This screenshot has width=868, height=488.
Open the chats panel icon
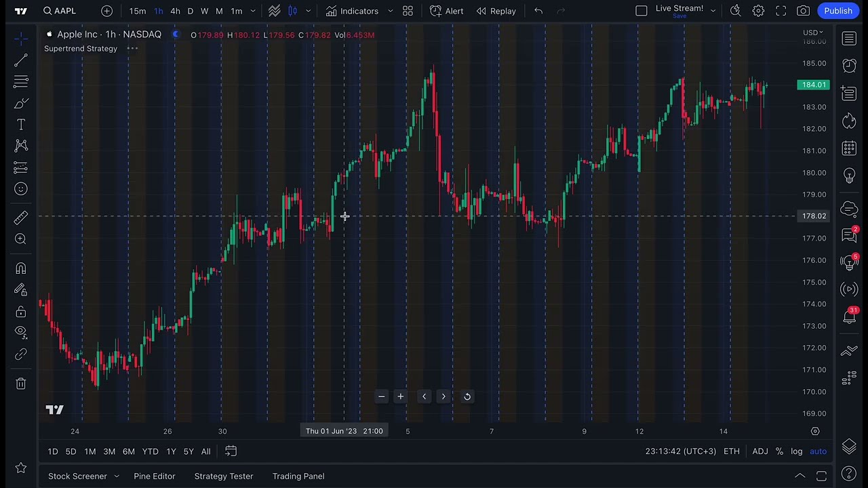[x=849, y=235]
